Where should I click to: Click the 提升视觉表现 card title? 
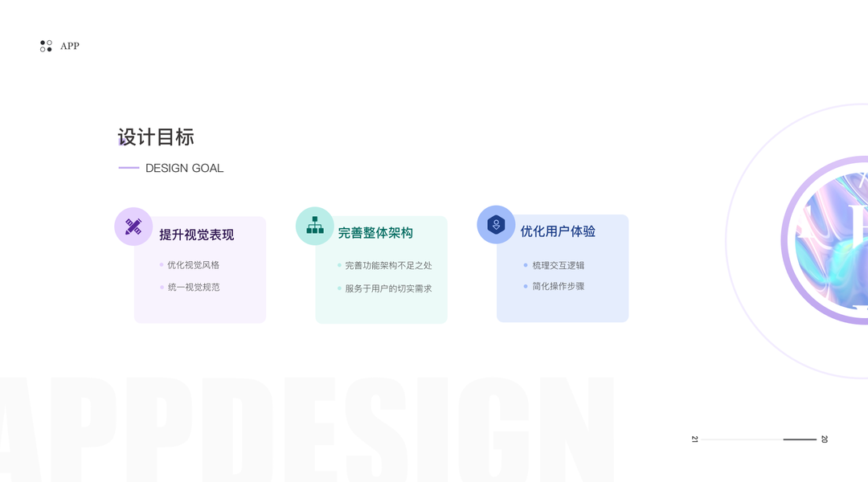tap(197, 235)
